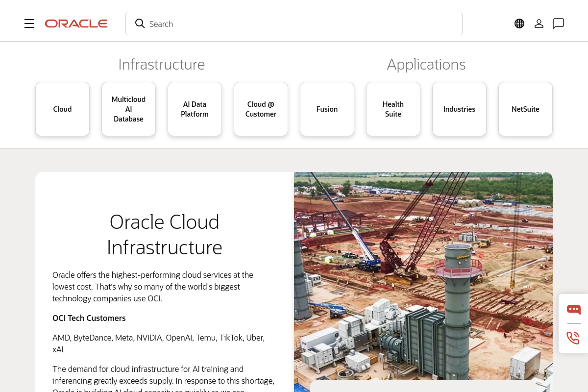Choose the Health Suite card
The height and width of the screenshot is (392, 588).
pos(393,109)
